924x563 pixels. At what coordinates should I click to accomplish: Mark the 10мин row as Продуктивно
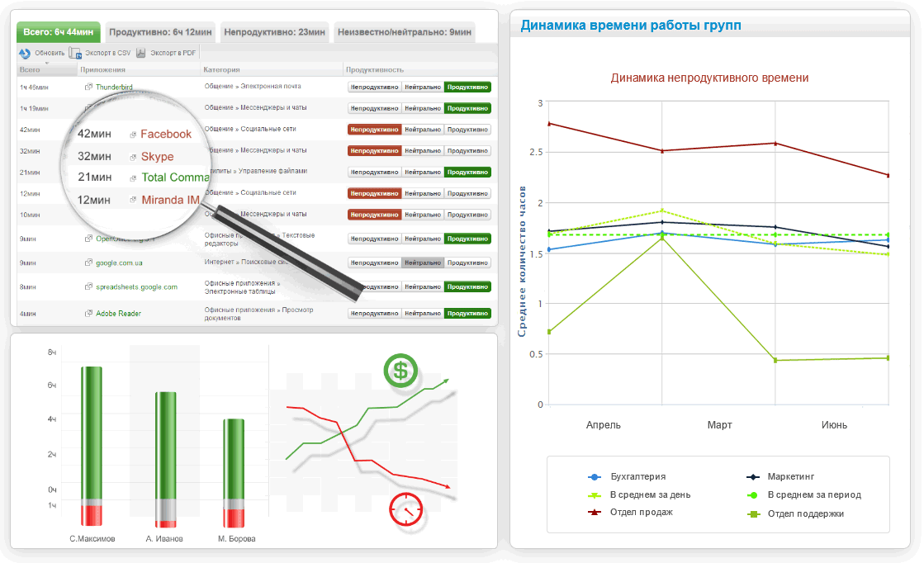click(468, 215)
